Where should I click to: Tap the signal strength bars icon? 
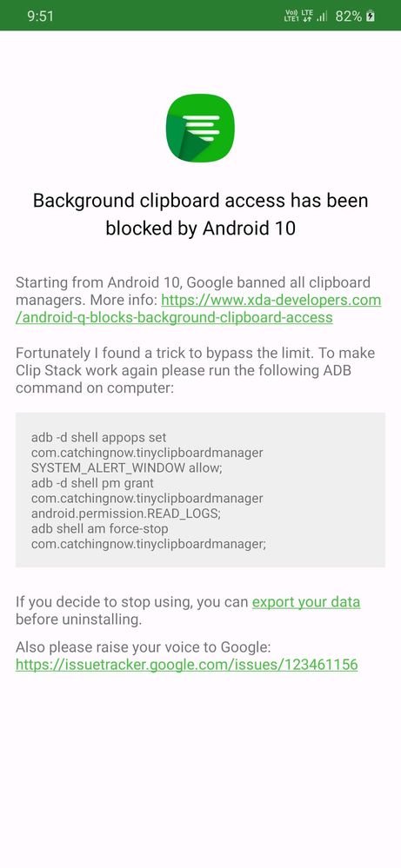pyautogui.click(x=322, y=17)
